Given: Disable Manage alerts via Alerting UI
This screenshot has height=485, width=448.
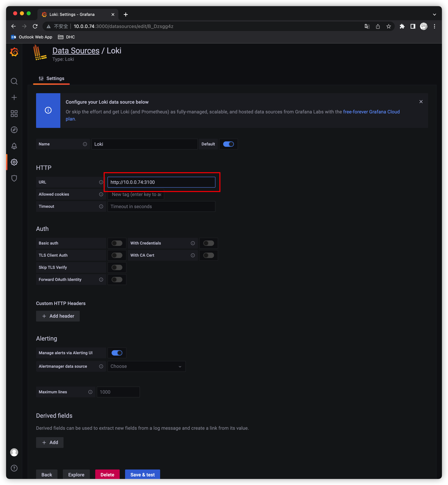Looking at the screenshot, I should pos(117,353).
